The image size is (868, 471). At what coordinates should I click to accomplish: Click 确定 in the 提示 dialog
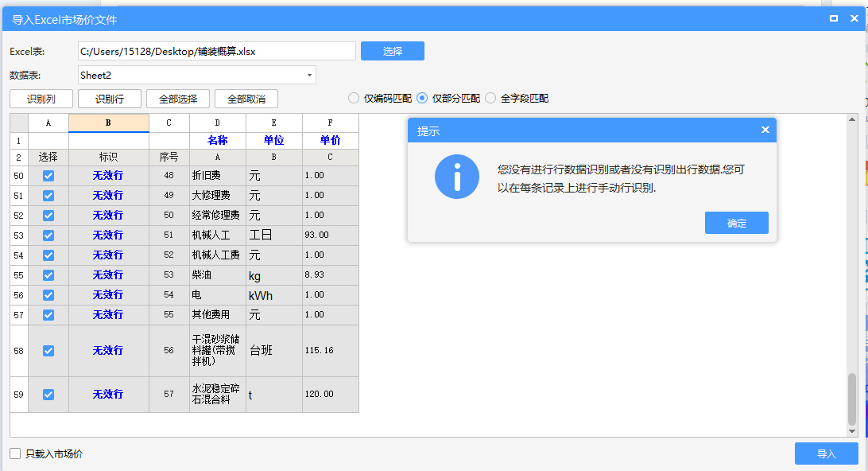click(x=736, y=223)
